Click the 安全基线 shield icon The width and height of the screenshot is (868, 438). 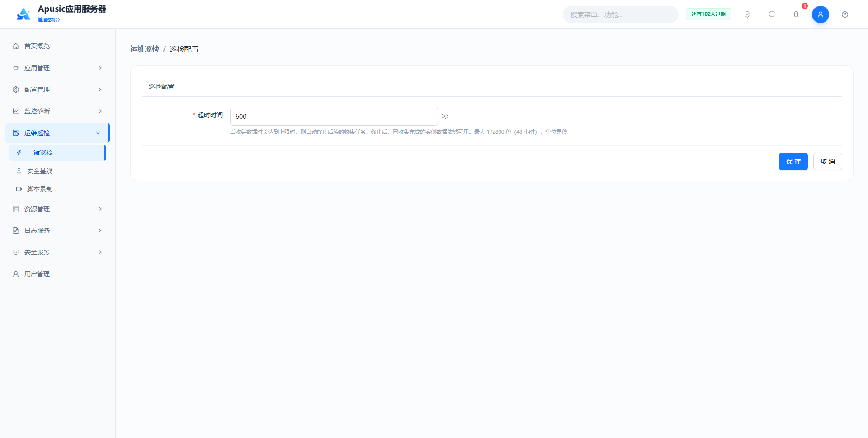[x=19, y=171]
